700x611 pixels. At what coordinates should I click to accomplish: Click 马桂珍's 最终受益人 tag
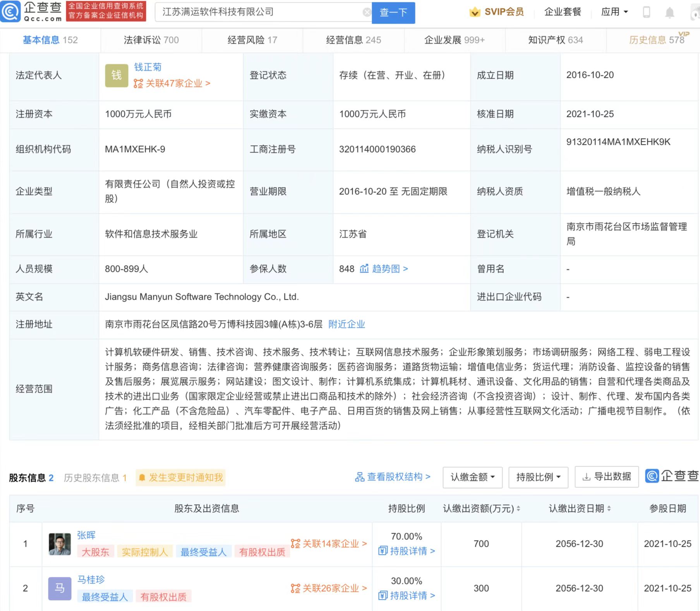105,597
